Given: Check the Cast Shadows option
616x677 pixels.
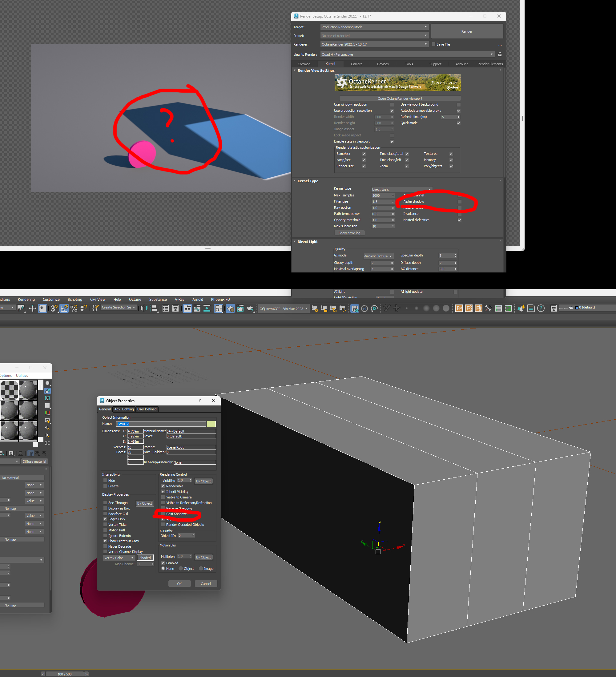Looking at the screenshot, I should pos(163,514).
